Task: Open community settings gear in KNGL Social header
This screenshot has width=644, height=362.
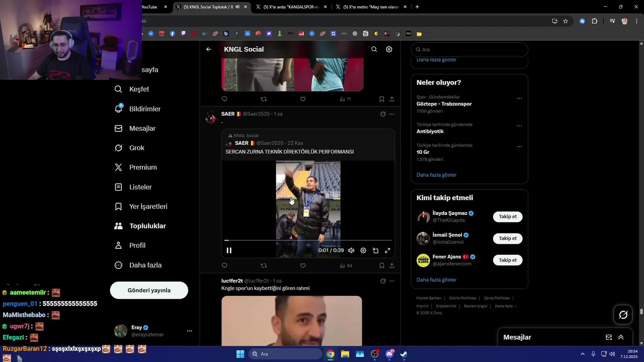Action: 389,49
